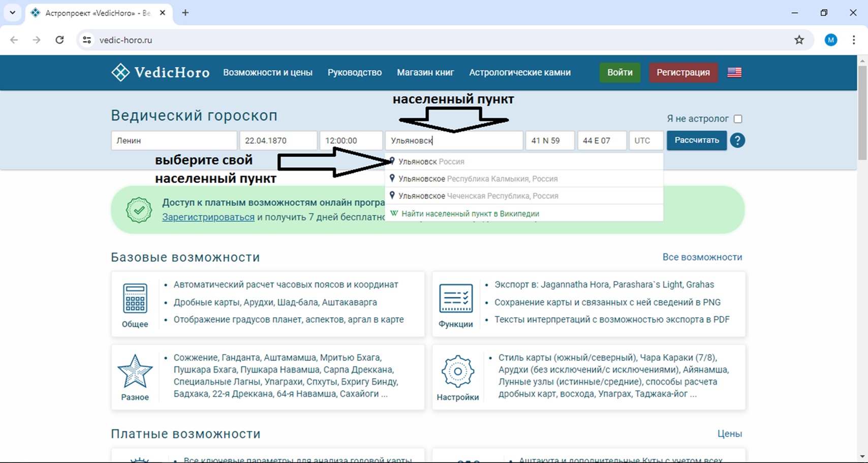Open the Возможности и цены menu
The height and width of the screenshot is (463, 868).
coord(268,73)
